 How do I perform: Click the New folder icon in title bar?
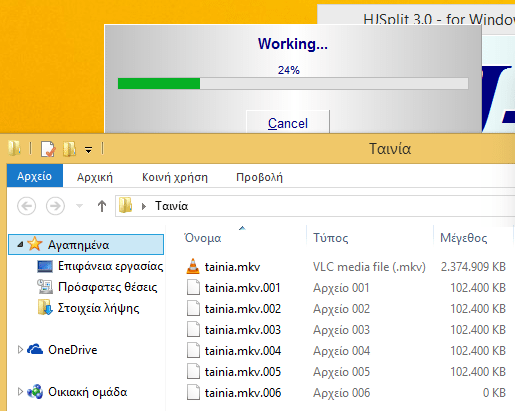[70, 149]
